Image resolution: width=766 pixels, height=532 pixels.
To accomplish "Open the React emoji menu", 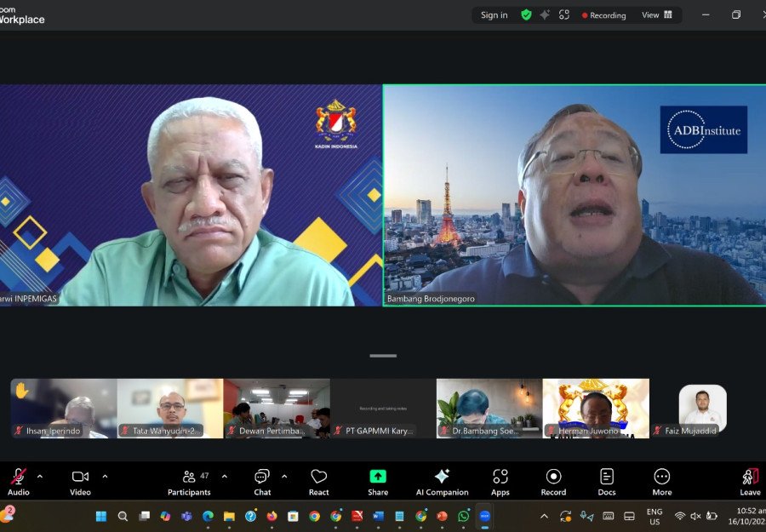I will (x=319, y=482).
